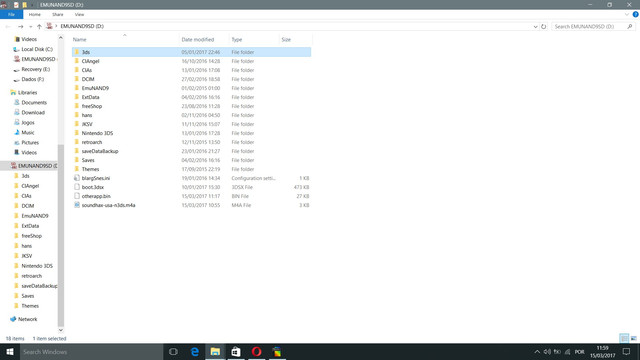
Task: Click the navigation pane scroll up arrow
Action: coord(61,38)
